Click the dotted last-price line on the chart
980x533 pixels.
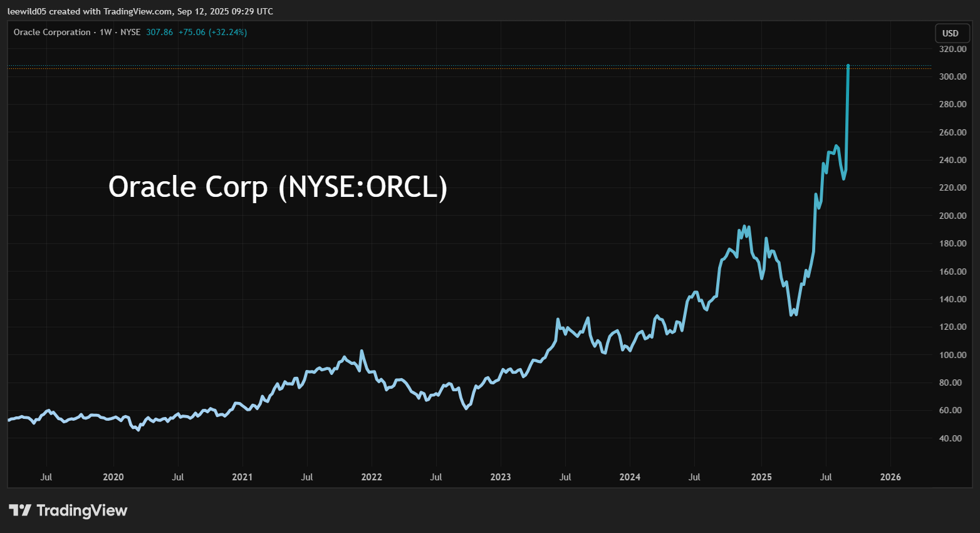coord(439,66)
